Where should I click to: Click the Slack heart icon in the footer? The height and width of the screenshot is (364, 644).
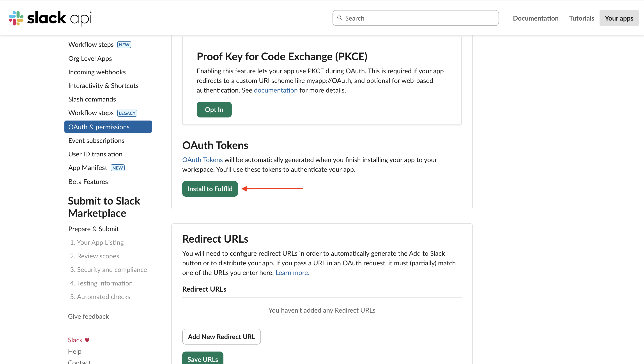coord(87,340)
